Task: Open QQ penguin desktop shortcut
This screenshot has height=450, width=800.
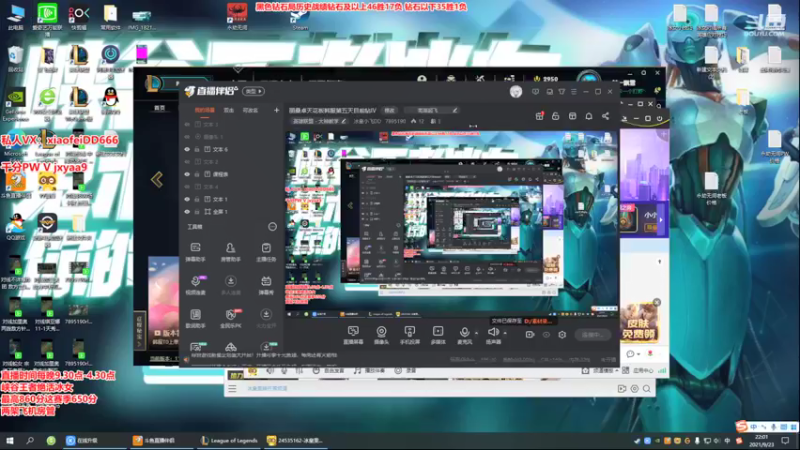Action: (110, 101)
